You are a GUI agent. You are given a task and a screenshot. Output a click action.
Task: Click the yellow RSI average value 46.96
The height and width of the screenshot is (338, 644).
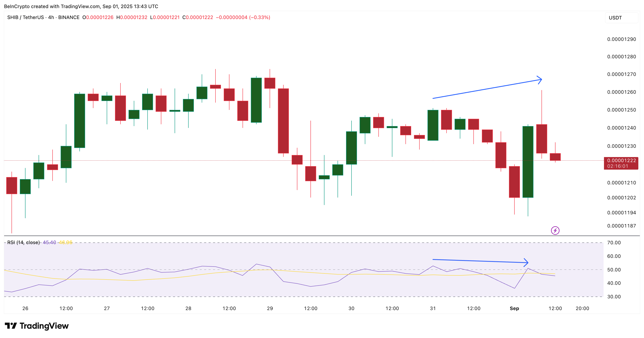pyautogui.click(x=65, y=242)
